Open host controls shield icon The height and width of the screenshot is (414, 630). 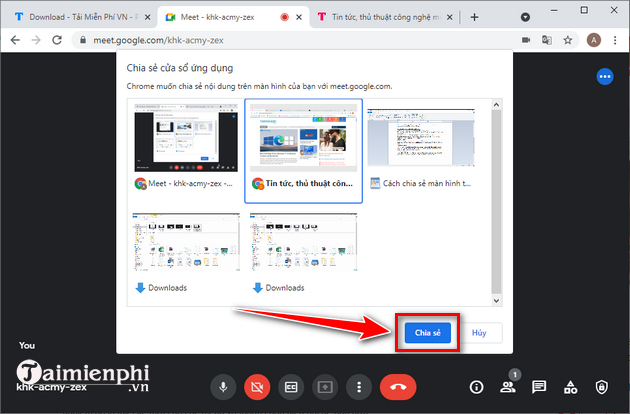601,387
